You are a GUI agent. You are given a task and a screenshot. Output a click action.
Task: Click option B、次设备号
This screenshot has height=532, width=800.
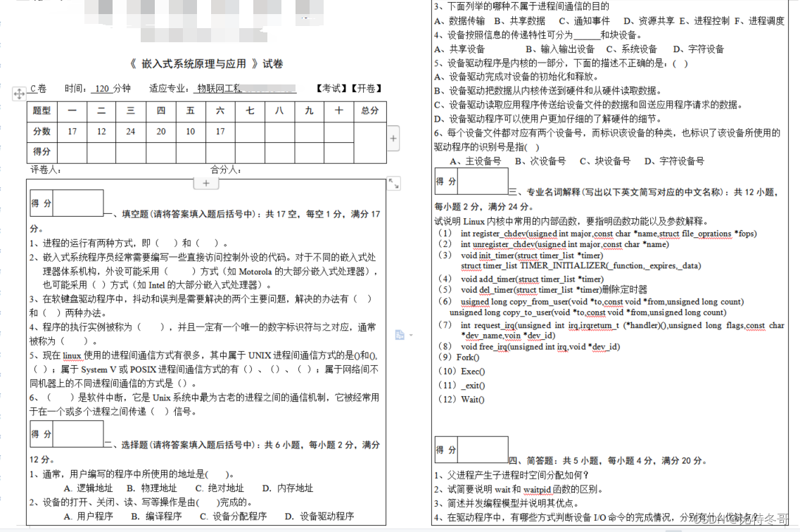(540, 161)
